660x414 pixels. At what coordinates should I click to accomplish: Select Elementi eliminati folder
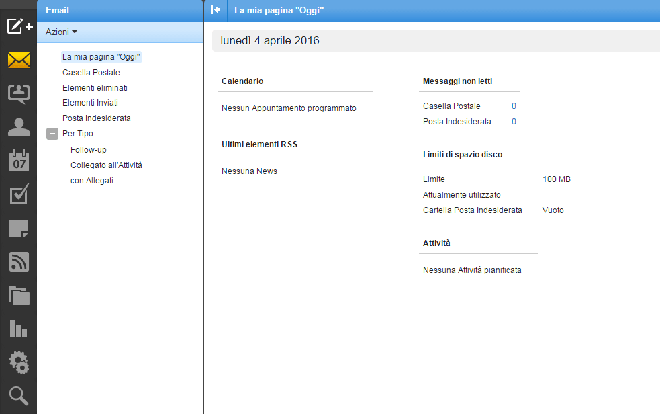click(94, 88)
